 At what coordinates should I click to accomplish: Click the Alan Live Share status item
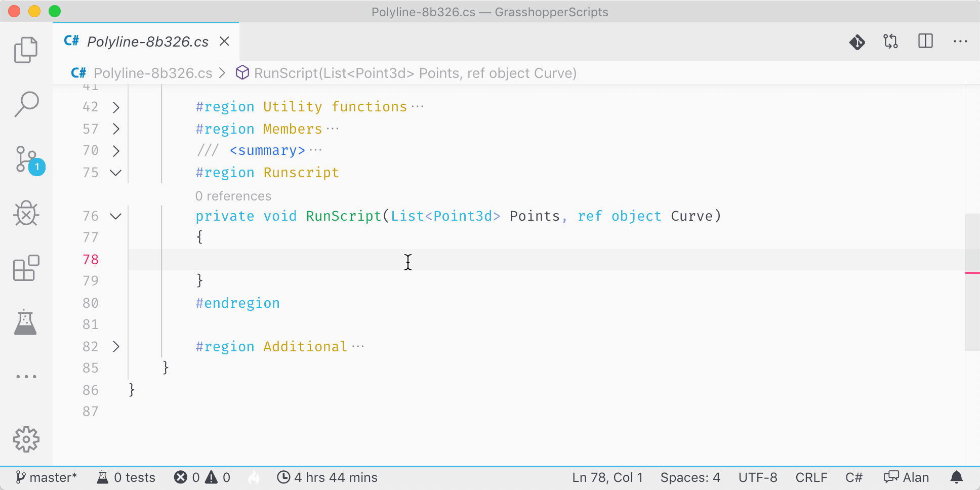click(906, 477)
